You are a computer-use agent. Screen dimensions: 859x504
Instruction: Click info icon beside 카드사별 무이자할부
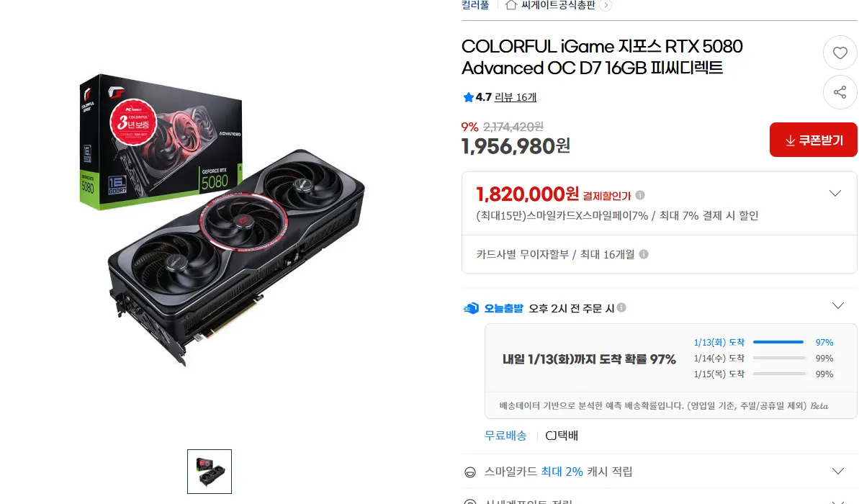[x=644, y=254]
